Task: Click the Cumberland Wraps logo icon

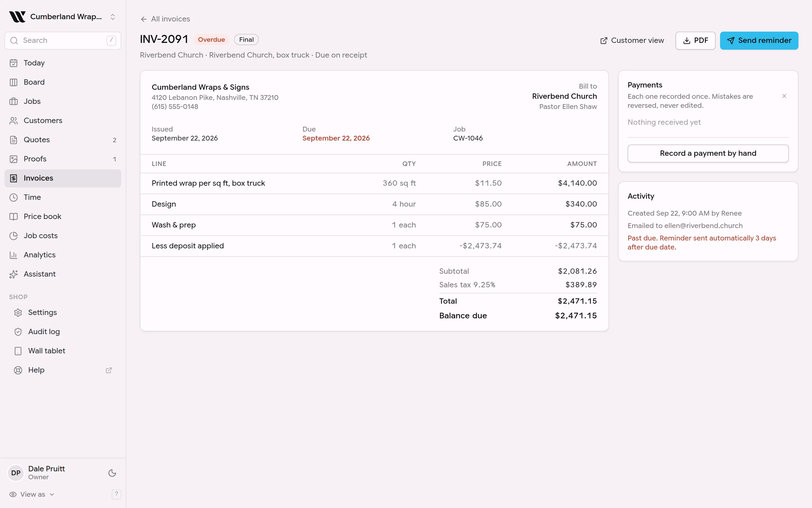Action: pos(17,17)
